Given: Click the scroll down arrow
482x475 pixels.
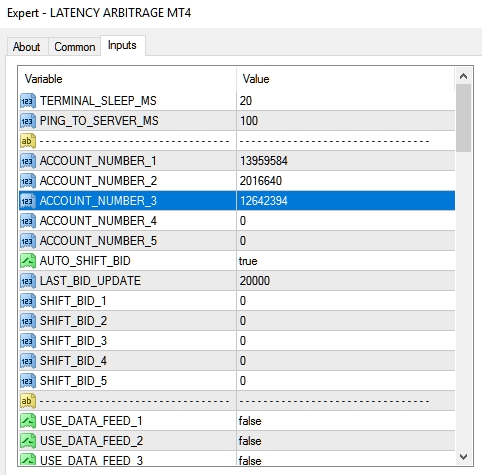Looking at the screenshot, I should [463, 457].
